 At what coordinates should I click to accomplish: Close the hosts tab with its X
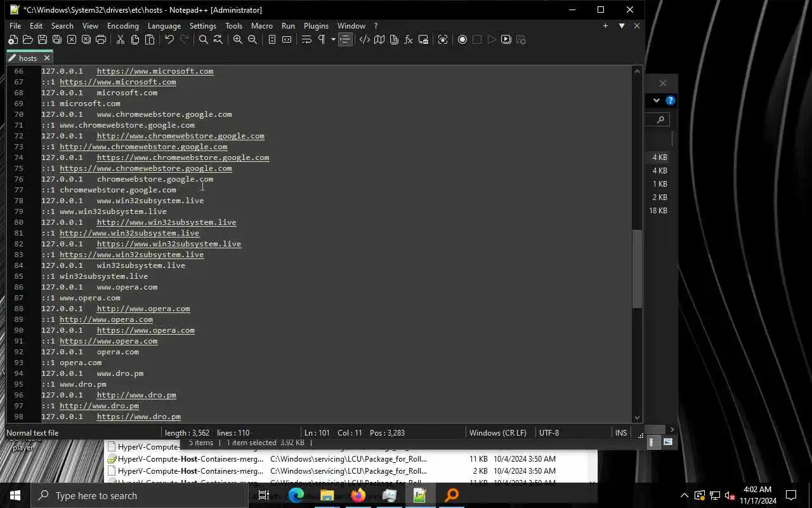(46, 58)
